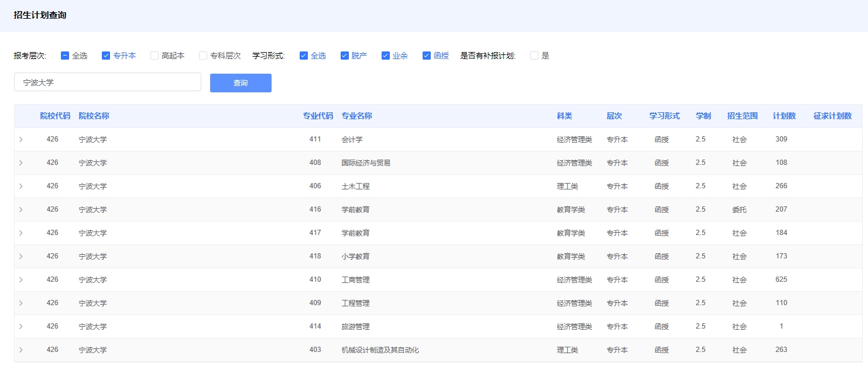868x366 pixels.
Task: Focus the 宁波大学 search input field
Action: tap(108, 82)
